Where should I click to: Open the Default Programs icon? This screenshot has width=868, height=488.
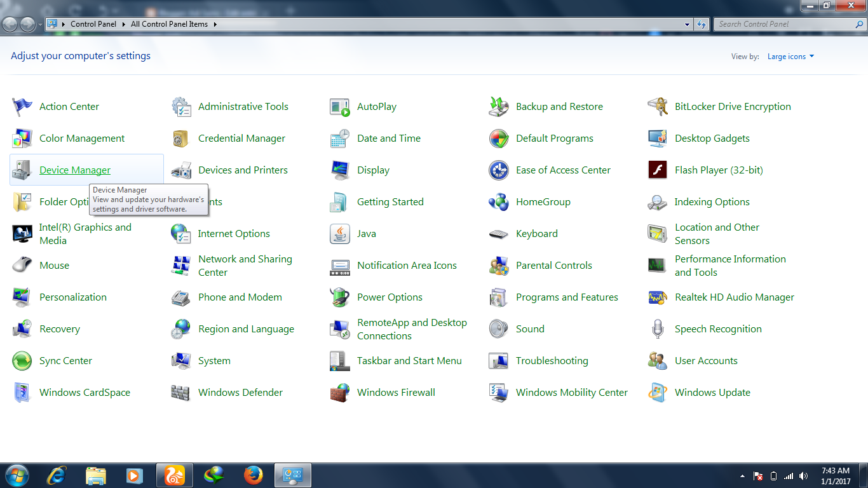click(x=499, y=139)
